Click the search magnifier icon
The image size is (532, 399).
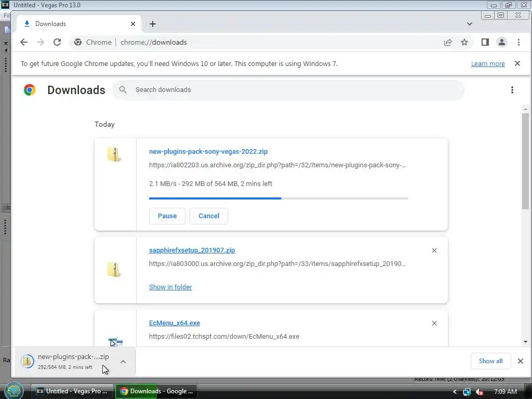[123, 89]
